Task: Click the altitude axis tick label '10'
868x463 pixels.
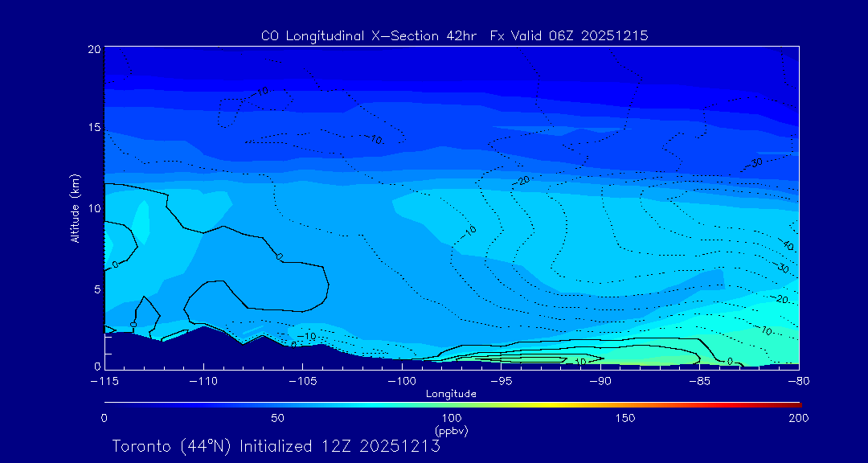Action: click(x=94, y=207)
